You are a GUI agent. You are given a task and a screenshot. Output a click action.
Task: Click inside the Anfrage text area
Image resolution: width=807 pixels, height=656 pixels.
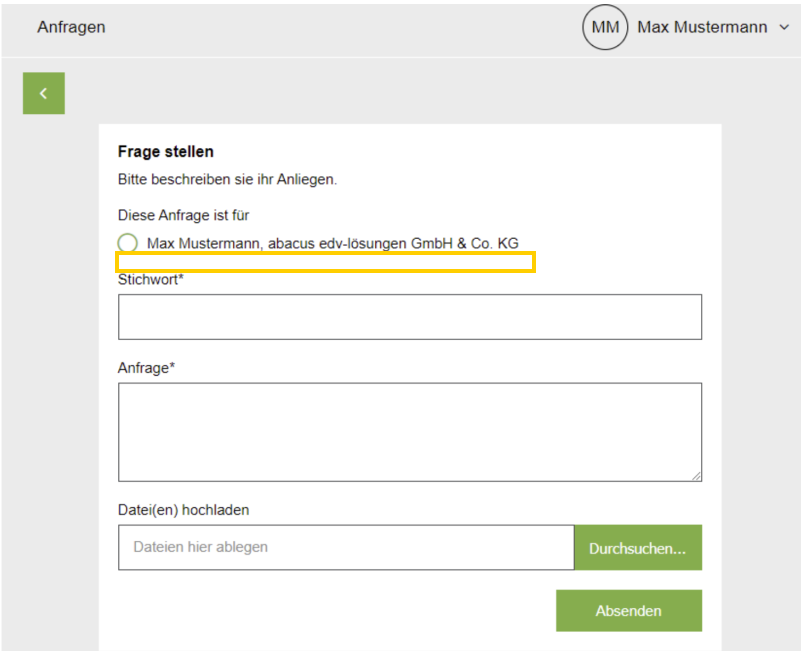click(x=410, y=432)
